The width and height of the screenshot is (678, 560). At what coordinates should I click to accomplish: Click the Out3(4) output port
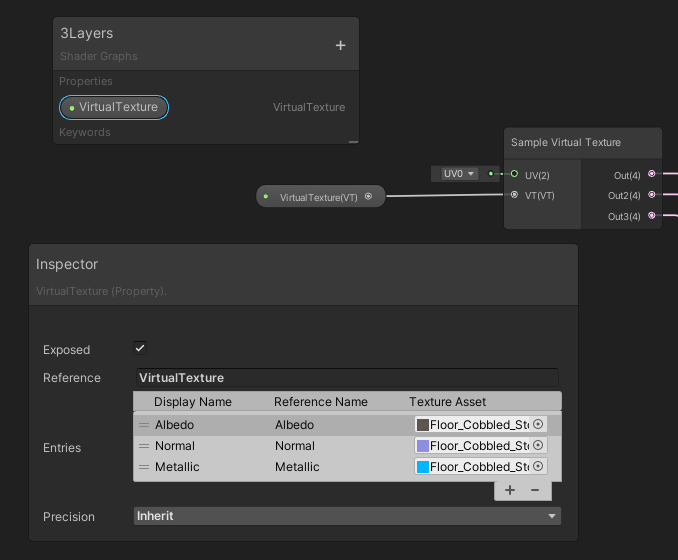pos(652,216)
